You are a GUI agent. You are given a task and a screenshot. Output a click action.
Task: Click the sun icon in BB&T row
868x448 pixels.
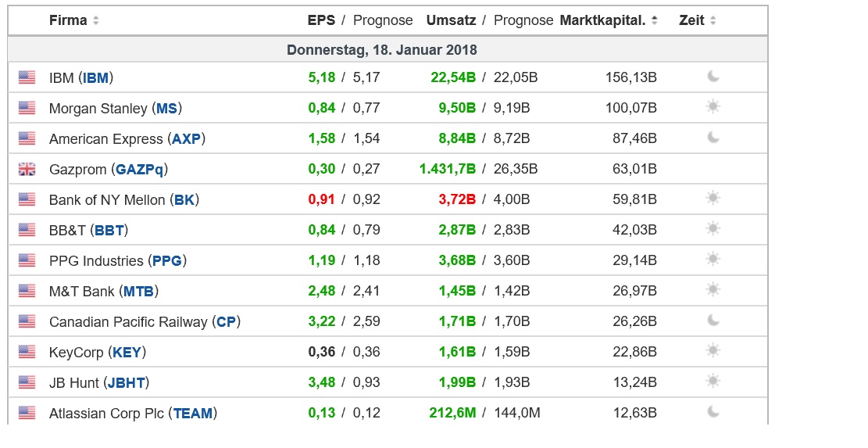(713, 229)
